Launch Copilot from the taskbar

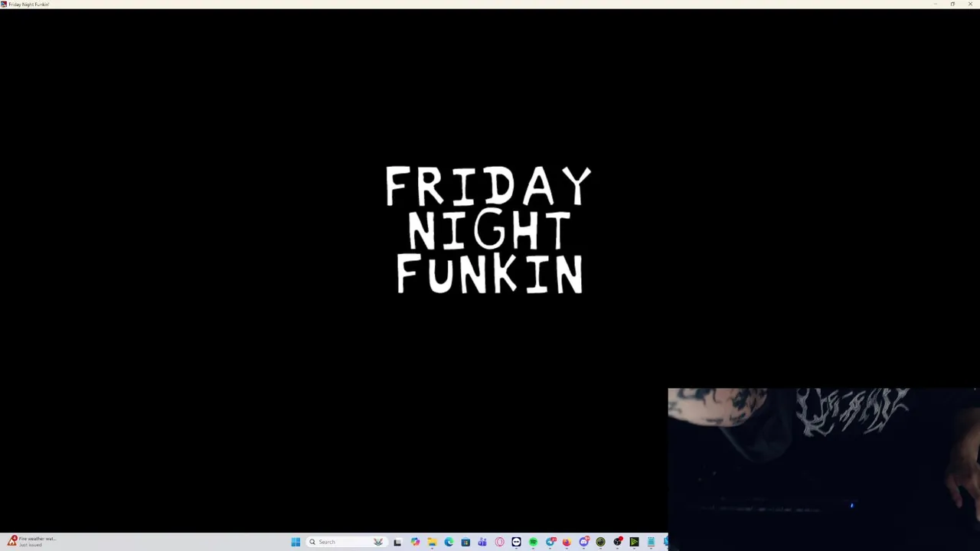point(415,542)
